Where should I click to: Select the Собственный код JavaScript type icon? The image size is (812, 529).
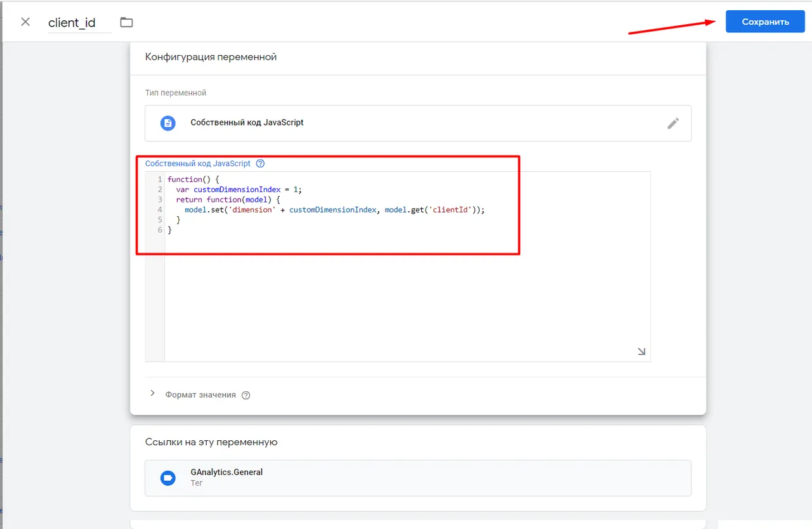167,123
